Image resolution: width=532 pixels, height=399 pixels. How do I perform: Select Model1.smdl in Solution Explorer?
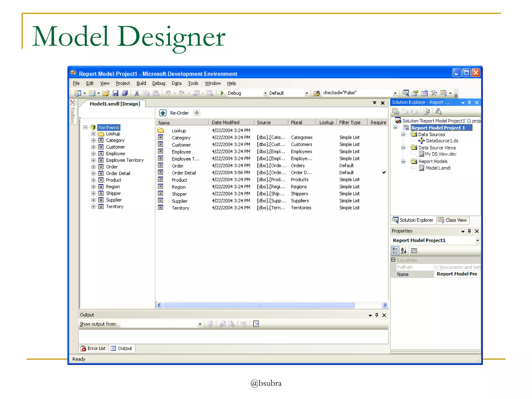pyautogui.click(x=438, y=168)
